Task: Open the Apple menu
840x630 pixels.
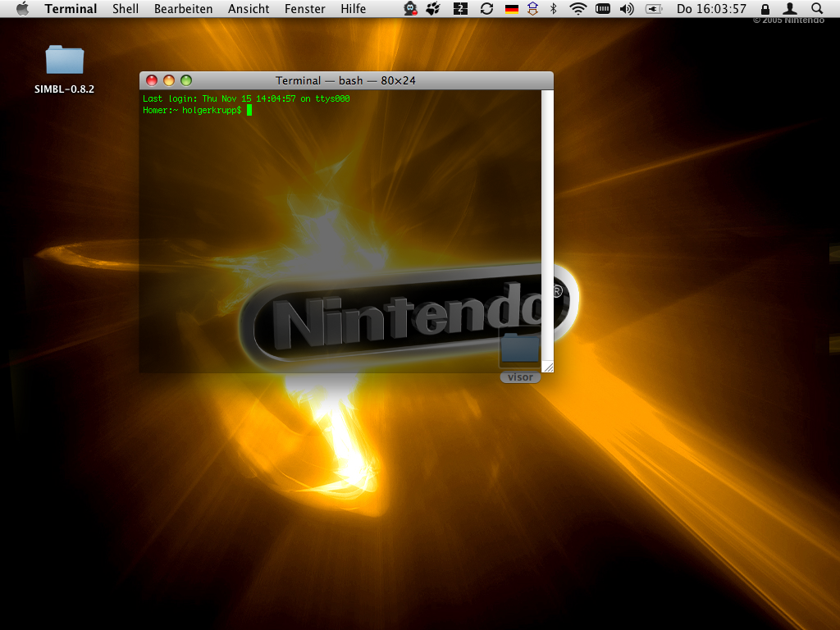Action: [22, 8]
